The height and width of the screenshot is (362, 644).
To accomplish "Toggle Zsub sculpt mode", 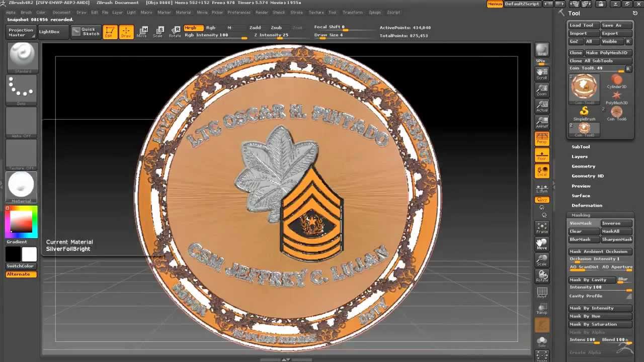I will click(276, 28).
